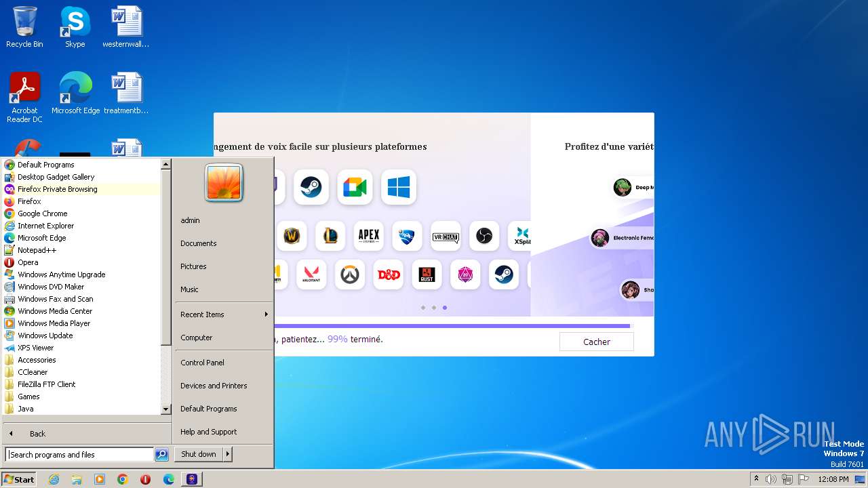
Task: Click the lower Steam icon in the bottom row
Action: [x=504, y=274]
